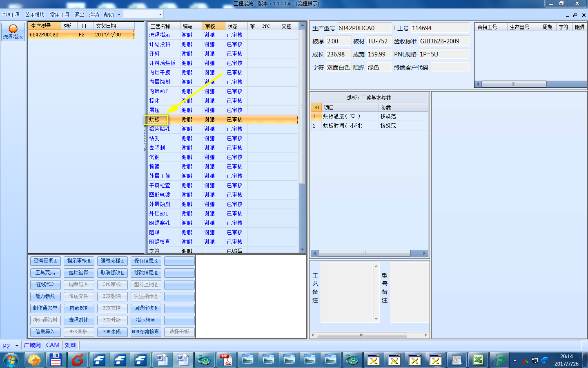
Task: Click the 编写流程 F button
Action: 112,261
